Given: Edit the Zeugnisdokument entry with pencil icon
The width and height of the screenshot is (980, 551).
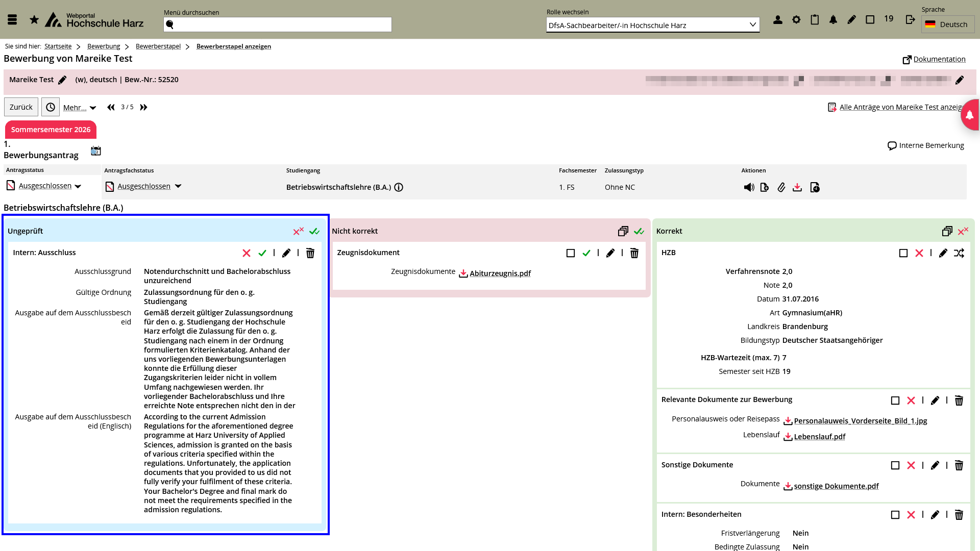Looking at the screenshot, I should point(610,253).
